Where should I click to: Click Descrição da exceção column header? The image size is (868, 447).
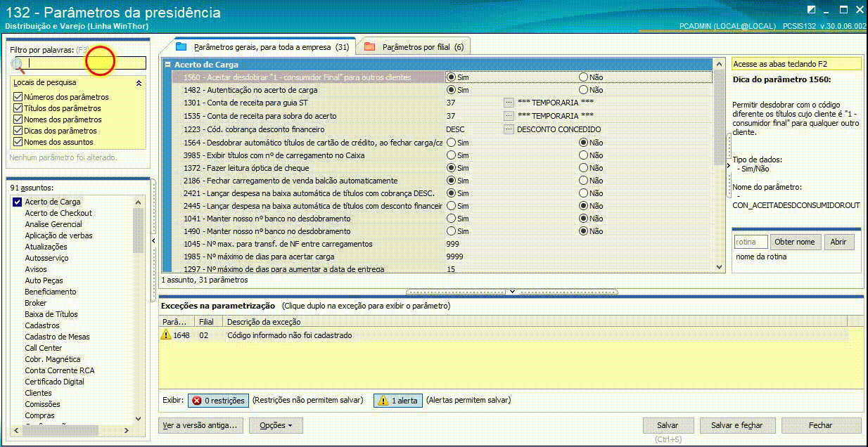[x=535, y=321]
